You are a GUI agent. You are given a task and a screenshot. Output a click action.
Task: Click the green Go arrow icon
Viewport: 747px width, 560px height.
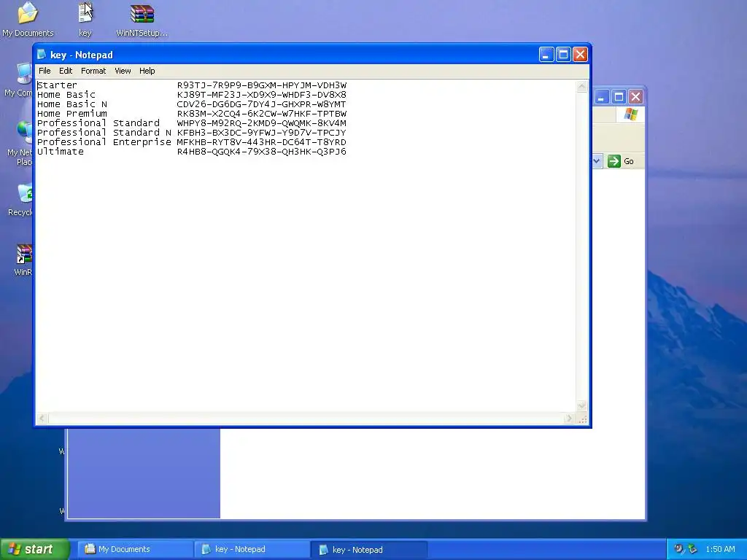click(x=614, y=161)
